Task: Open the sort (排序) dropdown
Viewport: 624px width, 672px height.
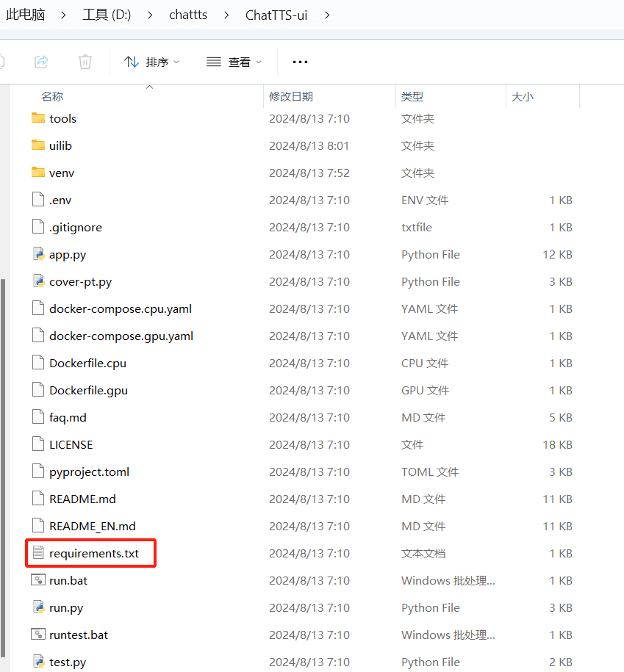Action: pos(152,62)
